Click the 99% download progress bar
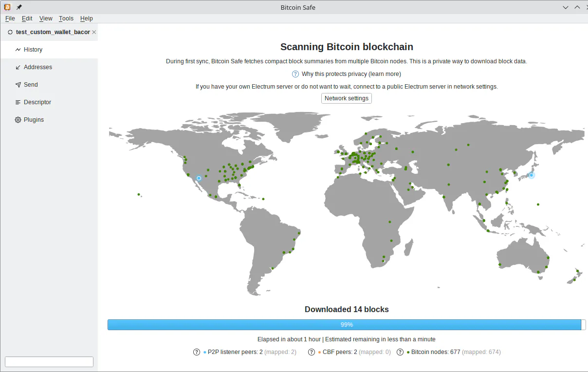 click(347, 325)
